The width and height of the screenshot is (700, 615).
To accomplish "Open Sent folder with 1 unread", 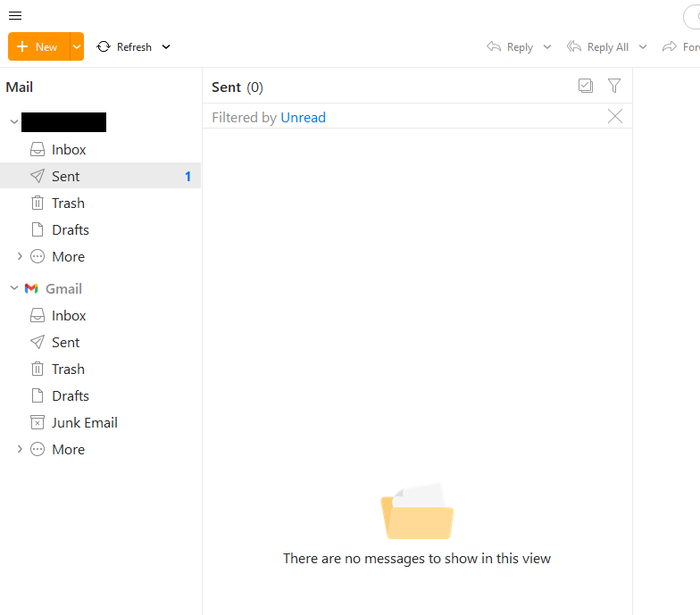I will click(100, 176).
